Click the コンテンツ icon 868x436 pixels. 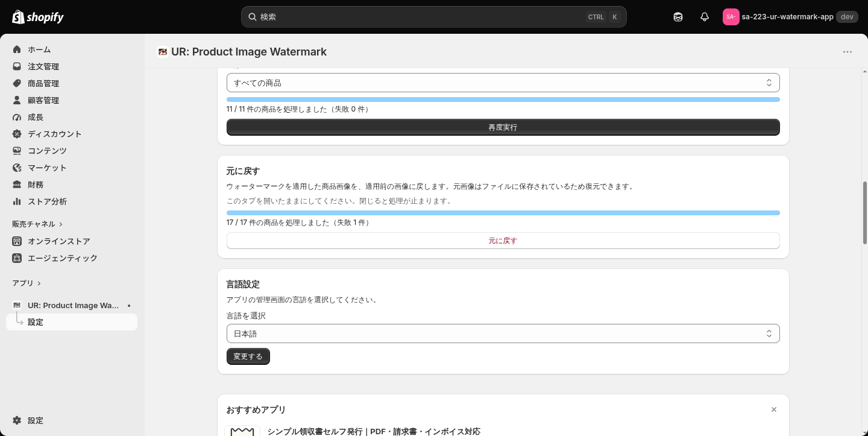coord(17,151)
